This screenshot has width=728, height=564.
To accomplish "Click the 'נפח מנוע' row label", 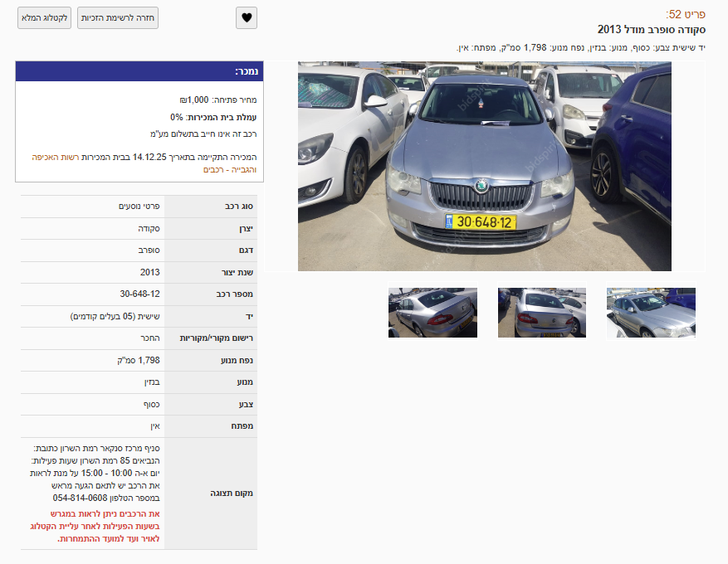I will pos(237,361).
